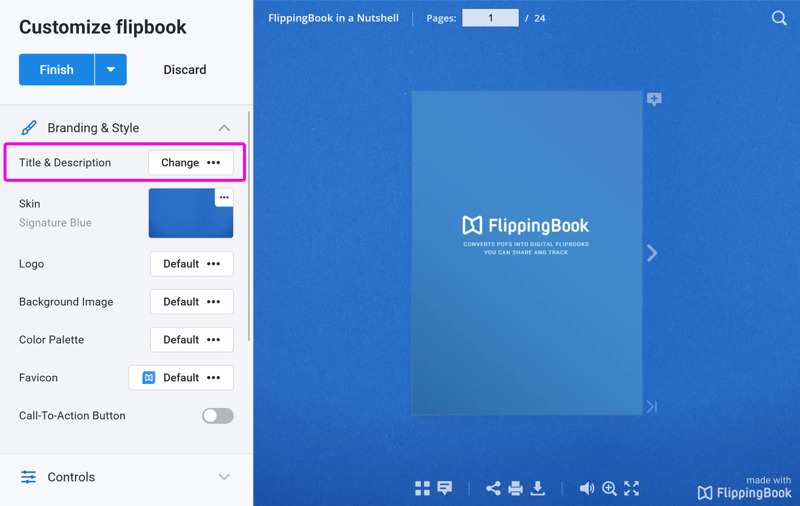This screenshot has width=800, height=506.
Task: Click the Finish button
Action: point(57,69)
